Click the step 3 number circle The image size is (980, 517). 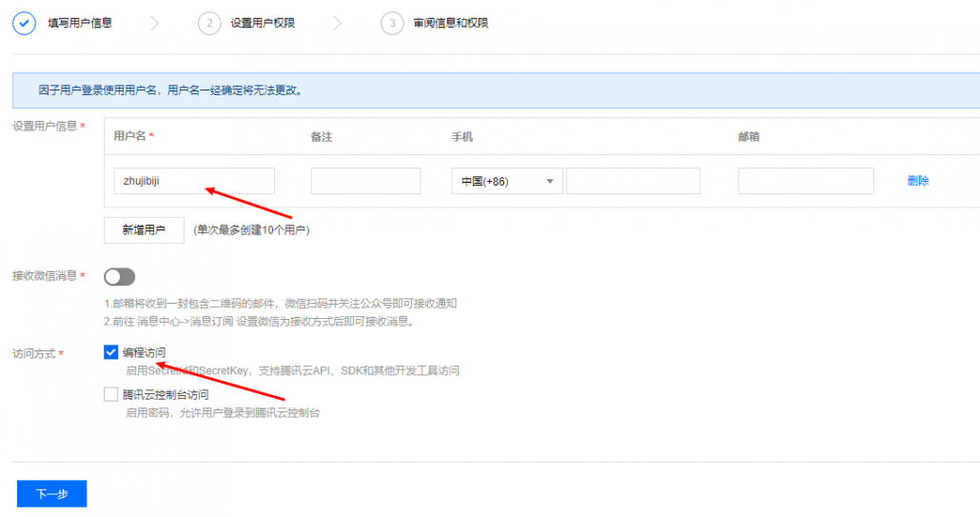pyautogui.click(x=392, y=23)
